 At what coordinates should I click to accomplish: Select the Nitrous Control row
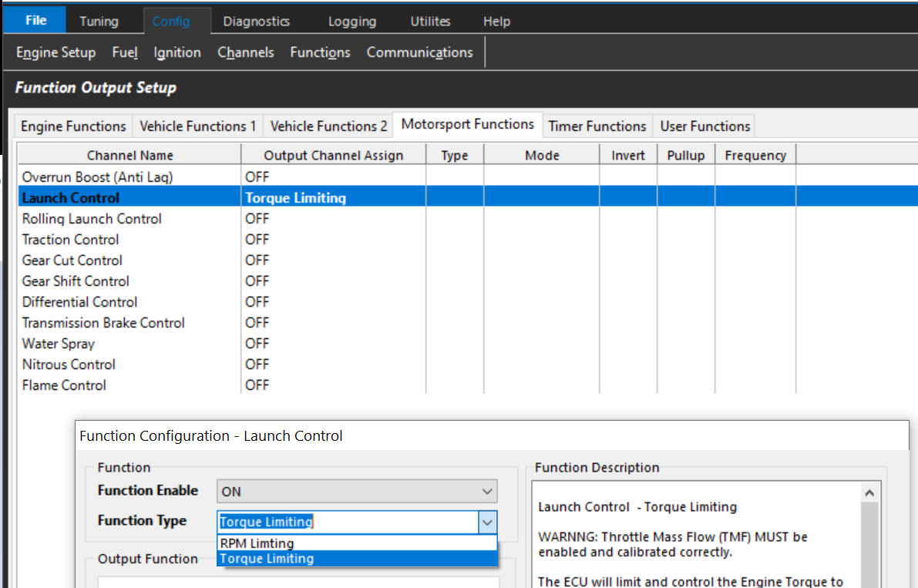click(x=468, y=365)
